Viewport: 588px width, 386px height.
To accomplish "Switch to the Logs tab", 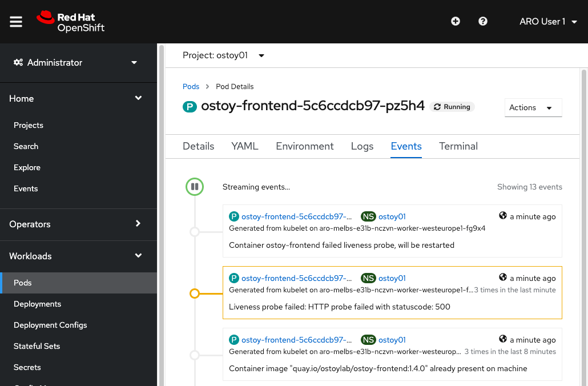I will click(362, 146).
